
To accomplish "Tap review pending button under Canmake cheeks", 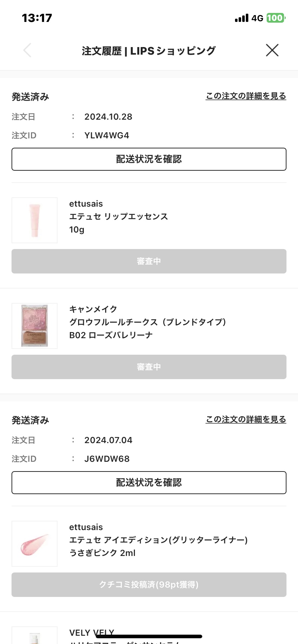I will coord(149,367).
